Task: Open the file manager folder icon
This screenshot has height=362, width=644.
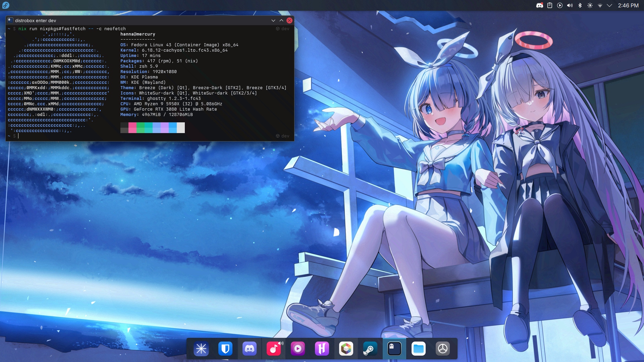Action: pos(419,349)
